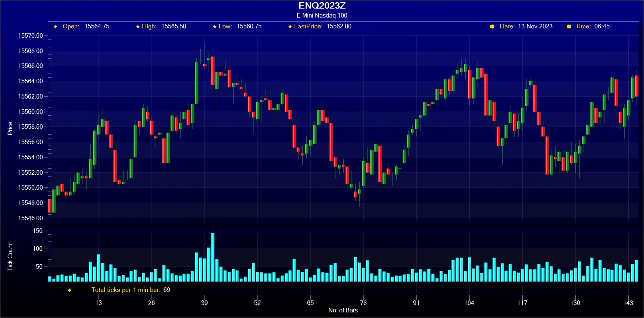This screenshot has height=318, width=644.
Task: Click the last red candlestick at chart's right edge
Action: click(637, 86)
